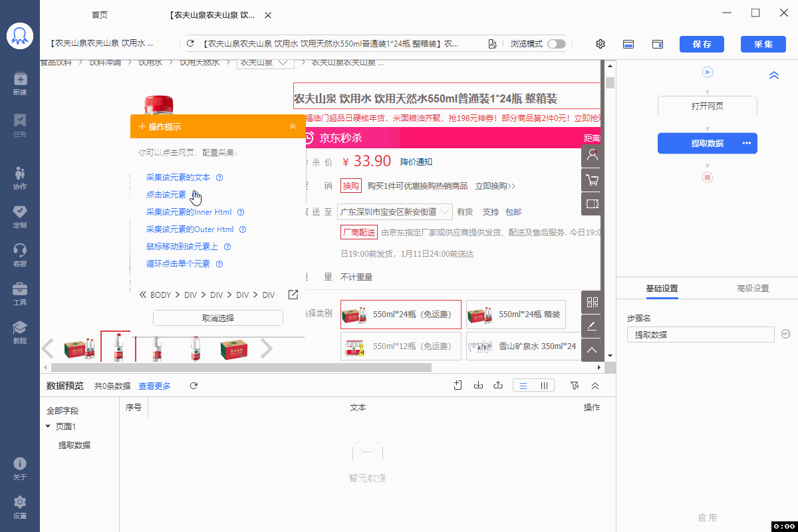Click the pop-out icon beside the DIV path
798x532 pixels.
(293, 295)
